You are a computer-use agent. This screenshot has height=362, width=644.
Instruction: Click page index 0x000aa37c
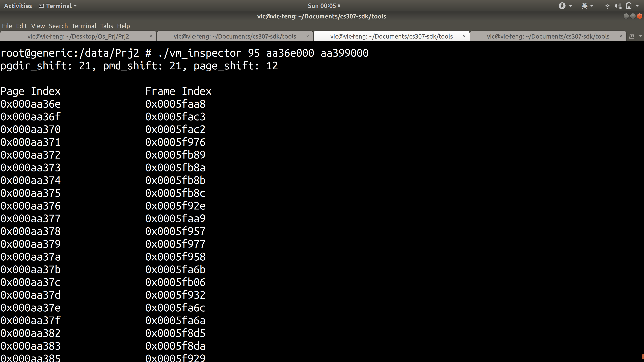coord(31,282)
